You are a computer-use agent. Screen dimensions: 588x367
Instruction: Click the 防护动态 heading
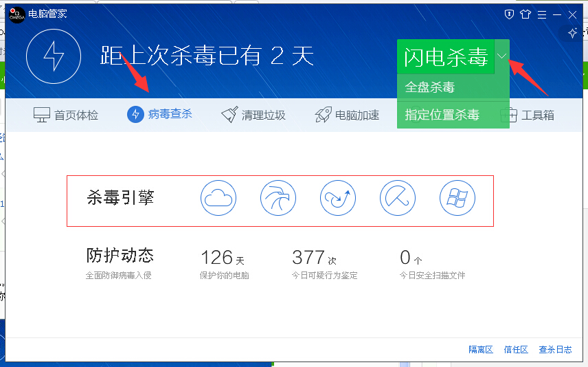pos(120,255)
